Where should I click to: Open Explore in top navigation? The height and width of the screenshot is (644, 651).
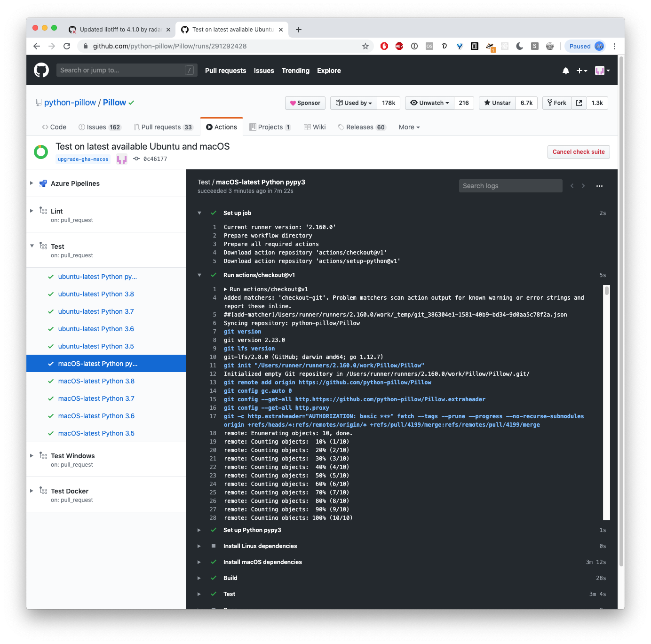tap(329, 71)
